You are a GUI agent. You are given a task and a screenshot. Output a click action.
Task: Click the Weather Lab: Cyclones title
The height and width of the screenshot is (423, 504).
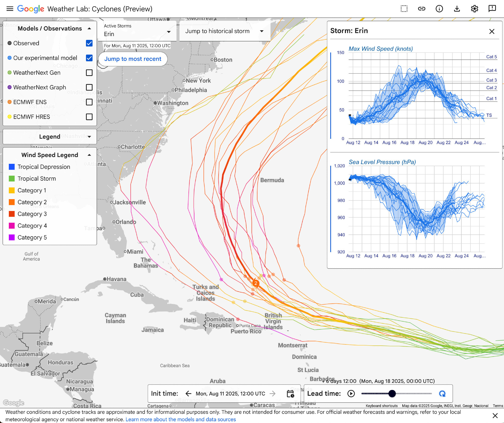click(100, 9)
